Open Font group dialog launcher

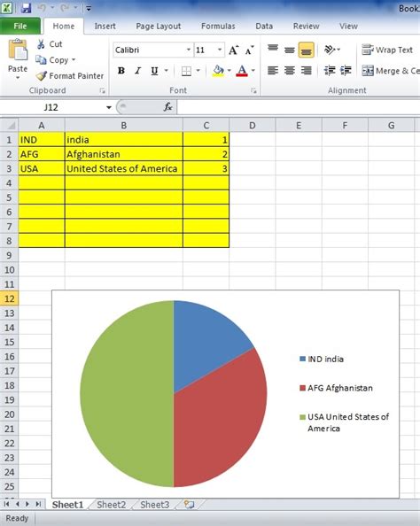(x=253, y=90)
